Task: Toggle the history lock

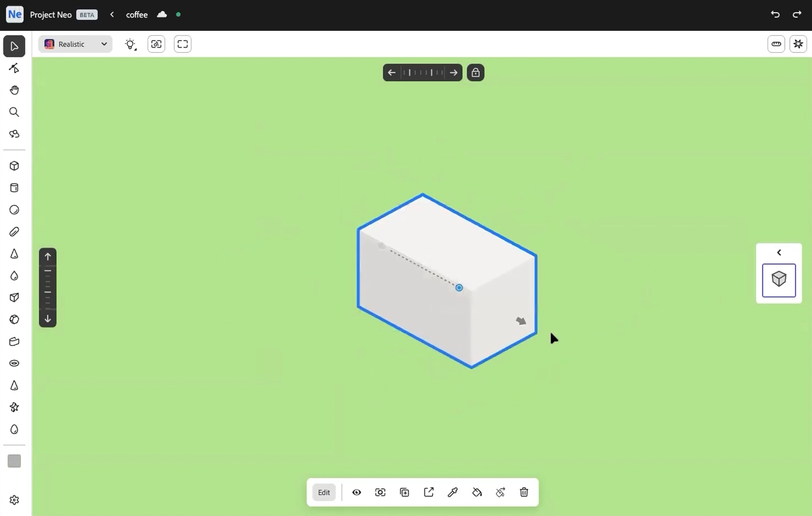Action: pos(476,72)
